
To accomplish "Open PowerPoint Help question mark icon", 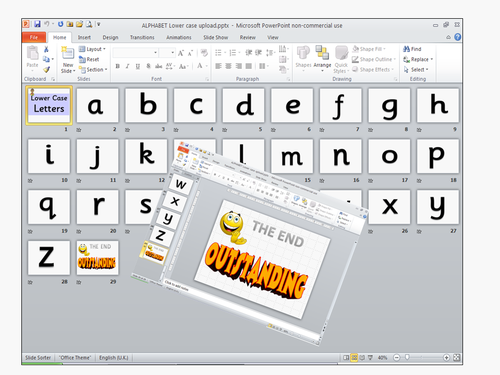I will pos(458,37).
